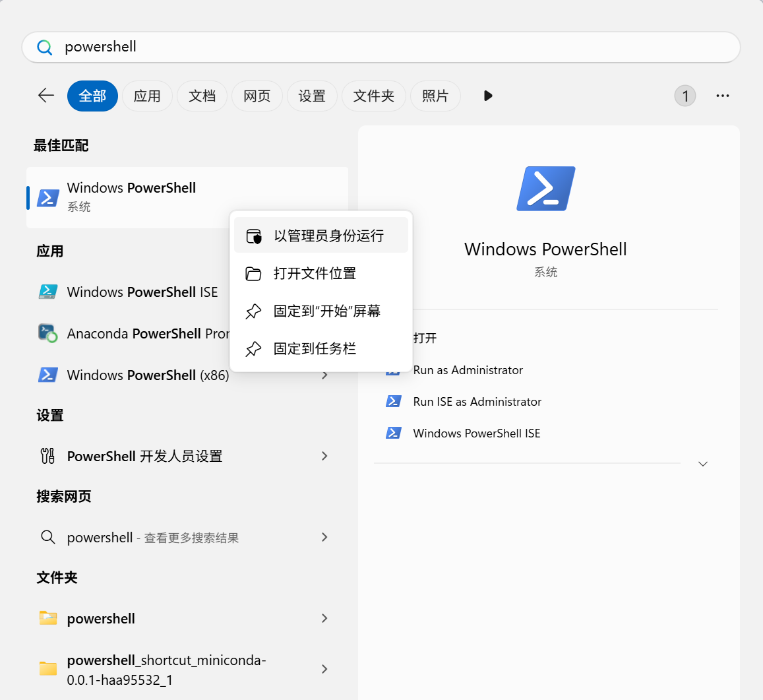Focus the search box containing powershell
This screenshot has width=763, height=700.
[x=381, y=48]
